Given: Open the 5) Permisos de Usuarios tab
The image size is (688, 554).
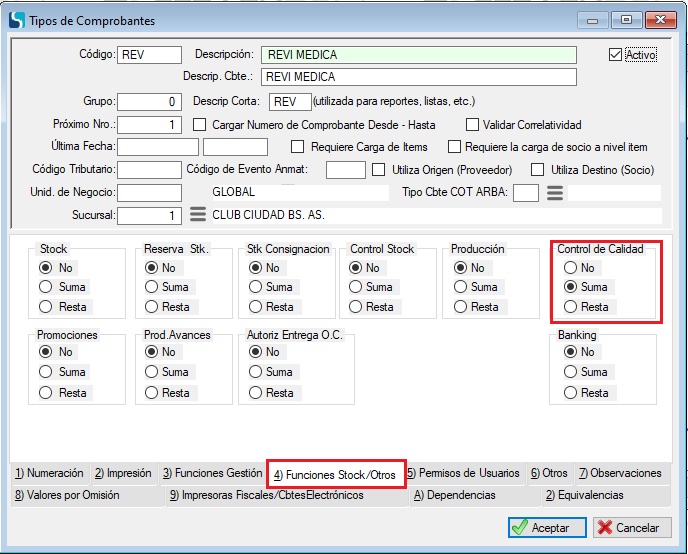Looking at the screenshot, I should coord(463,473).
